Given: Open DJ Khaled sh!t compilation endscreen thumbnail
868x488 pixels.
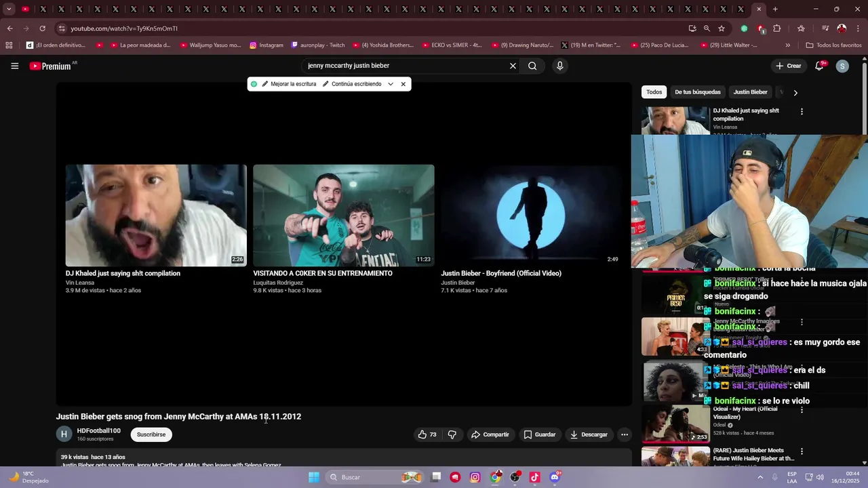Looking at the screenshot, I should pos(156,215).
